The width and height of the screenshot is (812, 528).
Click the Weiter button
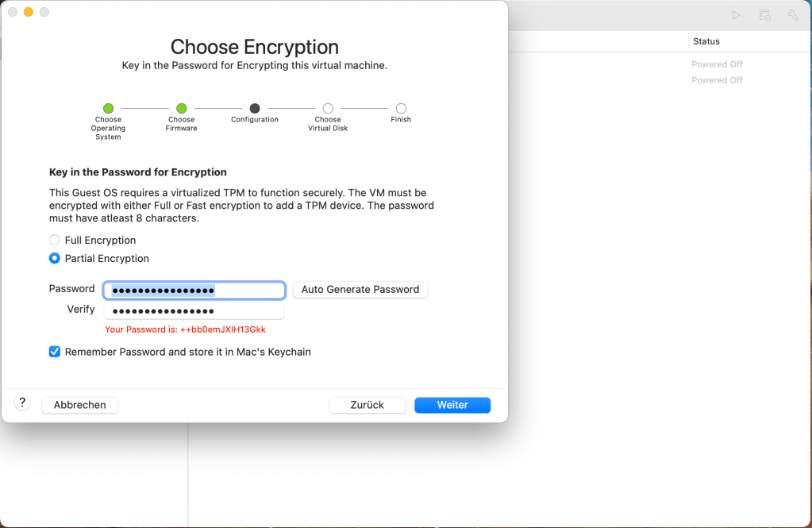click(452, 405)
